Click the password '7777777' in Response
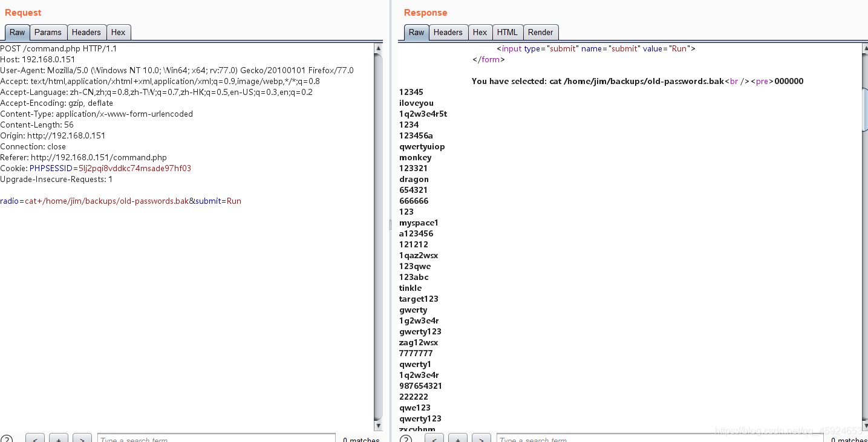 coord(416,353)
